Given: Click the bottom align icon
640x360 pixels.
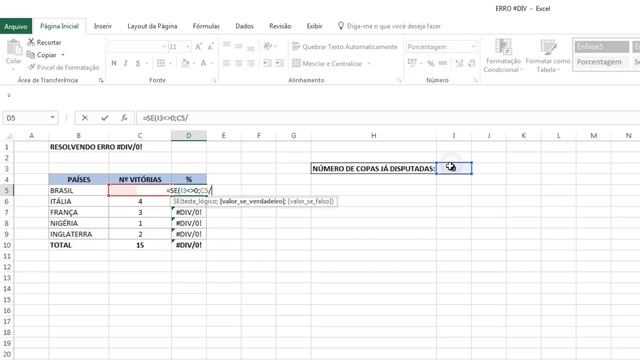Looking at the screenshot, I should pyautogui.click(x=251, y=47).
